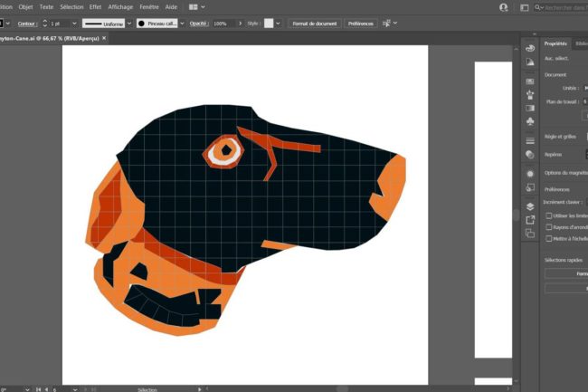Toggle the 'Rayons d'arrondi' checkbox
This screenshot has height=392, width=588.
point(549,227)
